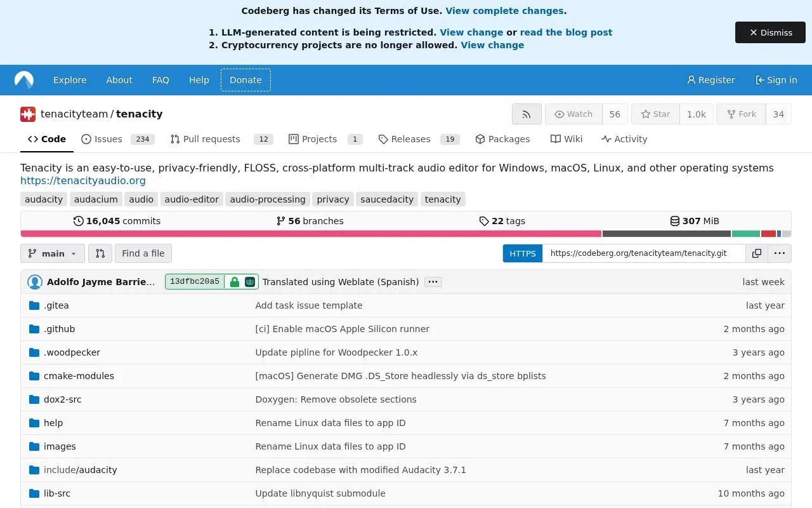
Task: Open Adolfo Jayme Barrientos avatar
Action: coord(35,282)
